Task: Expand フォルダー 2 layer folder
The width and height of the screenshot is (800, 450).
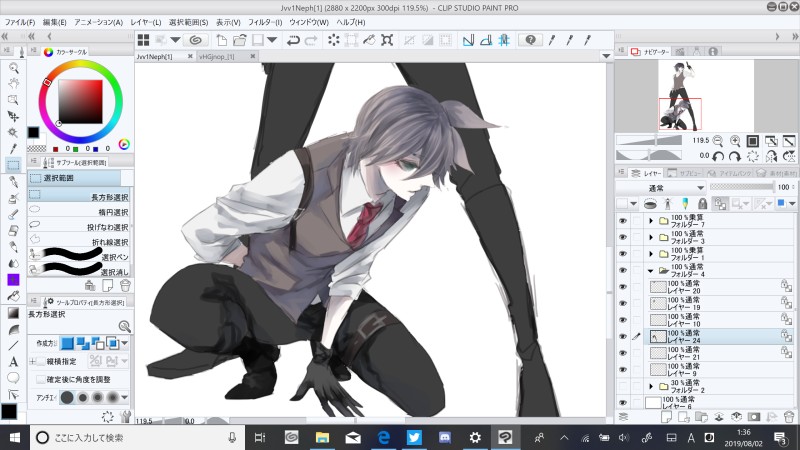Action: (x=651, y=386)
